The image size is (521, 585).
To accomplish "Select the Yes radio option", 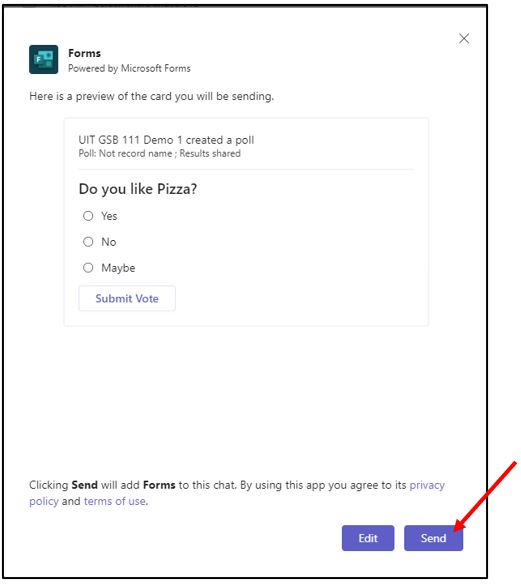I will [88, 216].
